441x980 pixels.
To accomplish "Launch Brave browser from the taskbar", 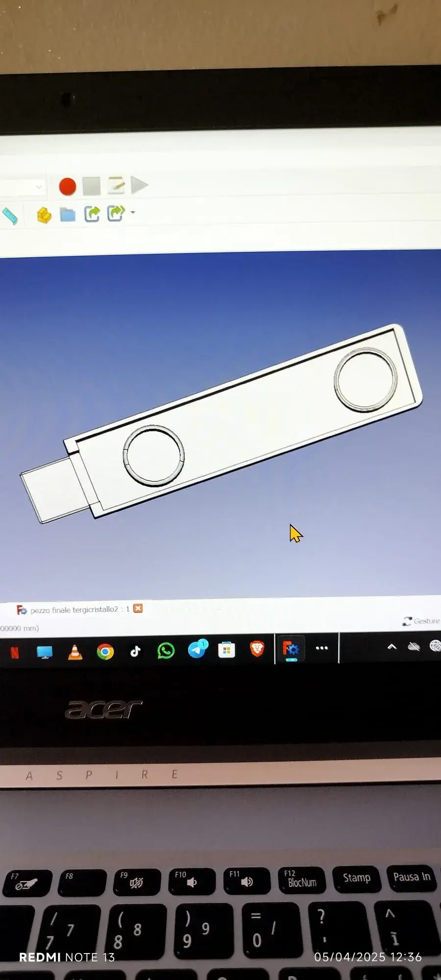I will point(257,649).
